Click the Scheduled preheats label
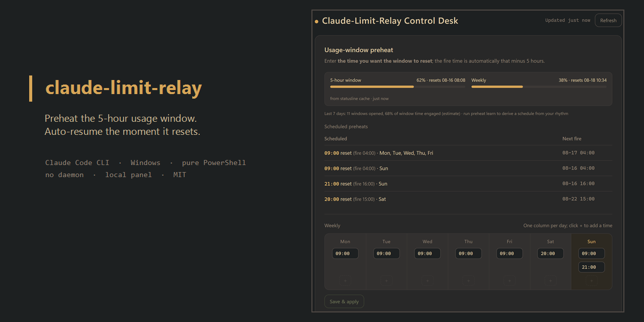 (x=346, y=127)
